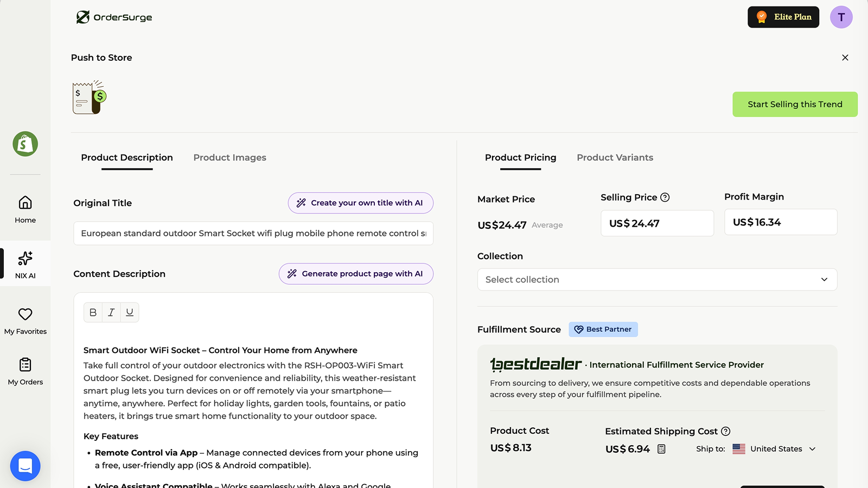Switch to the Product Images tab
Image resolution: width=868 pixels, height=488 pixels.
[x=229, y=158]
